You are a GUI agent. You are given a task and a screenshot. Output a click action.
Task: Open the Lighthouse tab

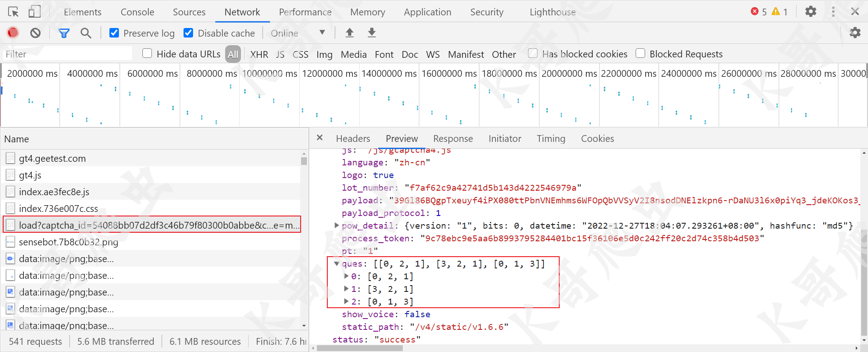[x=553, y=12]
